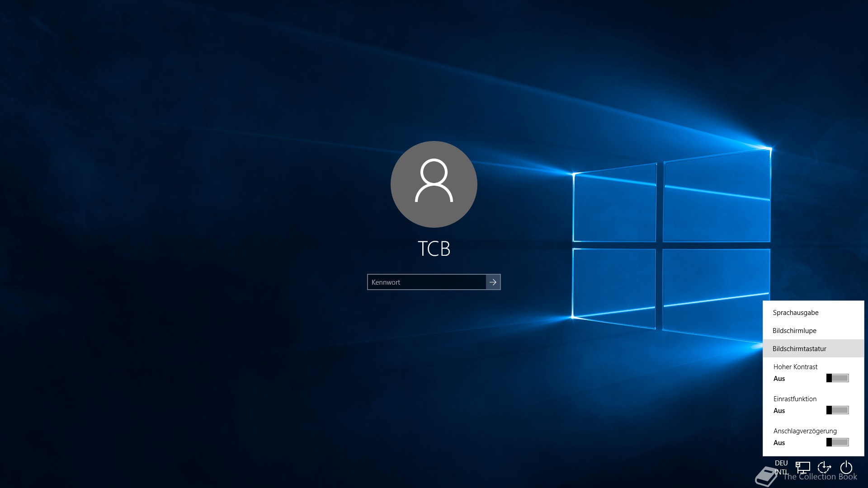Click the Kennwort password field
868x488 pixels.
pos(427,282)
